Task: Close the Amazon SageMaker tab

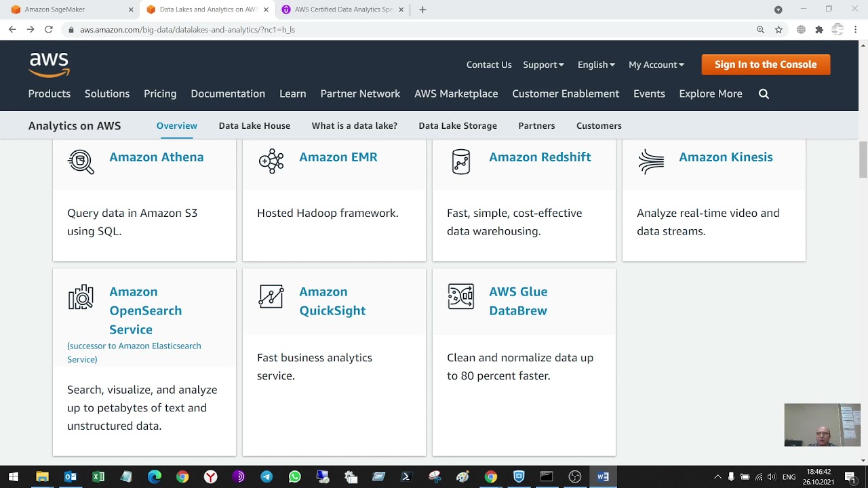Action: 132,9
